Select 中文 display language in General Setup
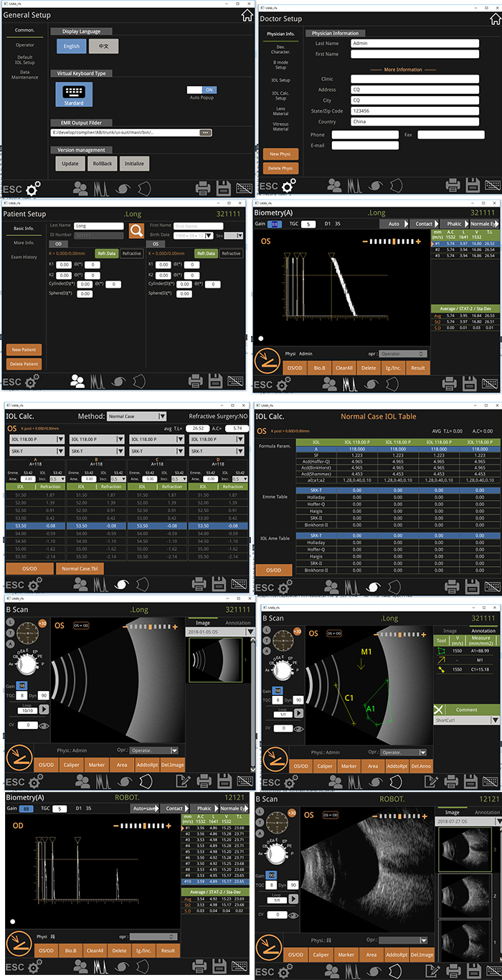The width and height of the screenshot is (502, 980). (103, 46)
